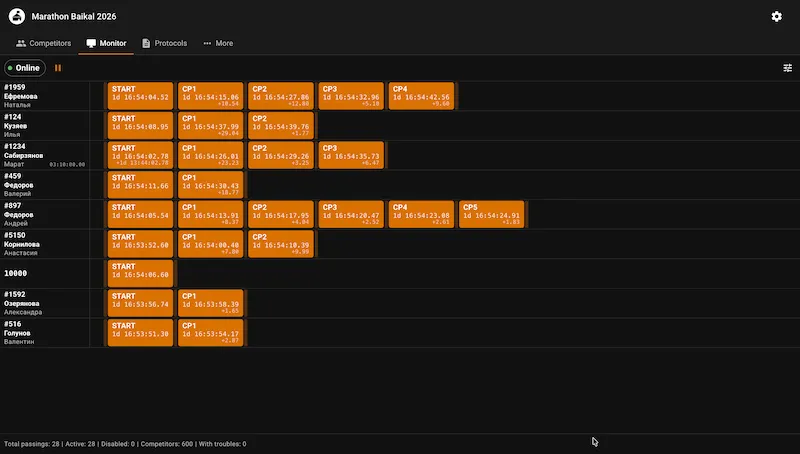Open CP1 passing of #459 Федоров

point(211,185)
